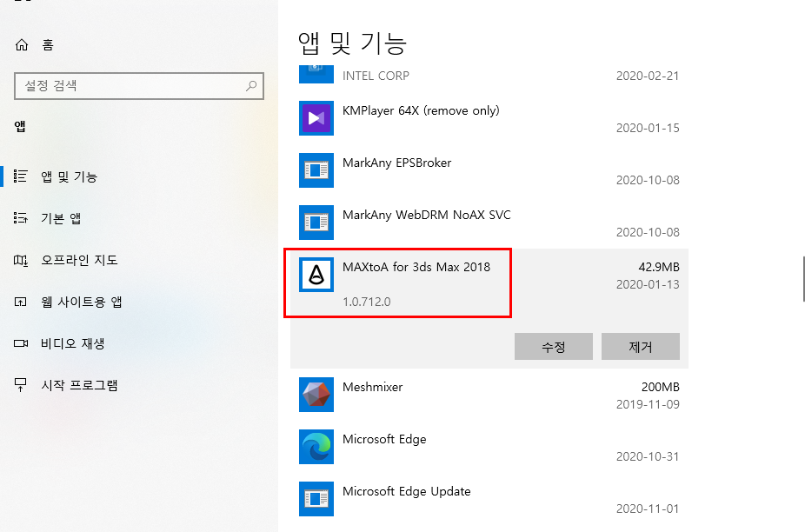
Task: Open 오프라인 지도 section
Action: (x=80, y=260)
